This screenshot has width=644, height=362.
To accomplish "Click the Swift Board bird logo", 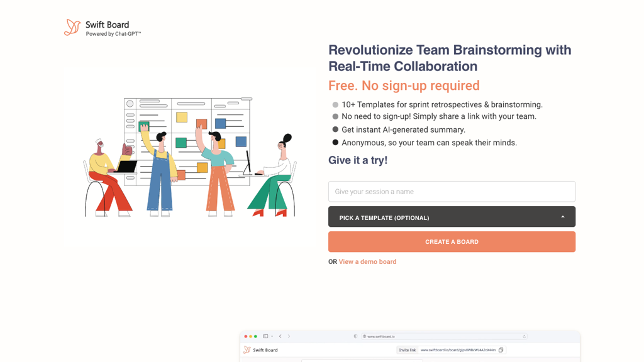I will point(72,27).
